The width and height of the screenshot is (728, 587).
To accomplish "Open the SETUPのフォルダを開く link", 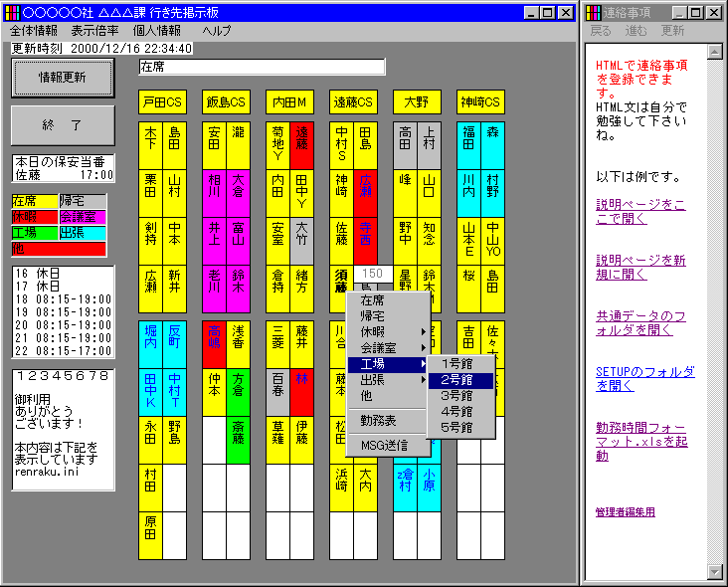I will click(x=645, y=379).
